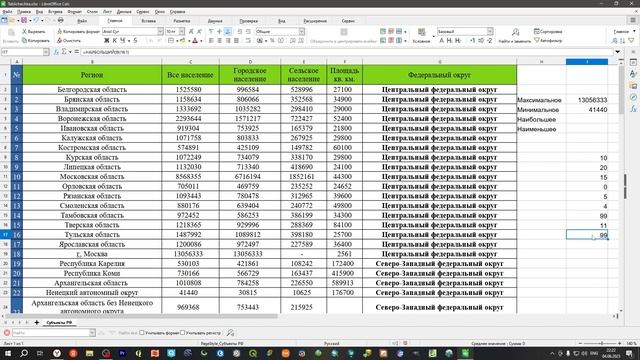
Task: Click the find toolbar search input
Action: (50, 333)
